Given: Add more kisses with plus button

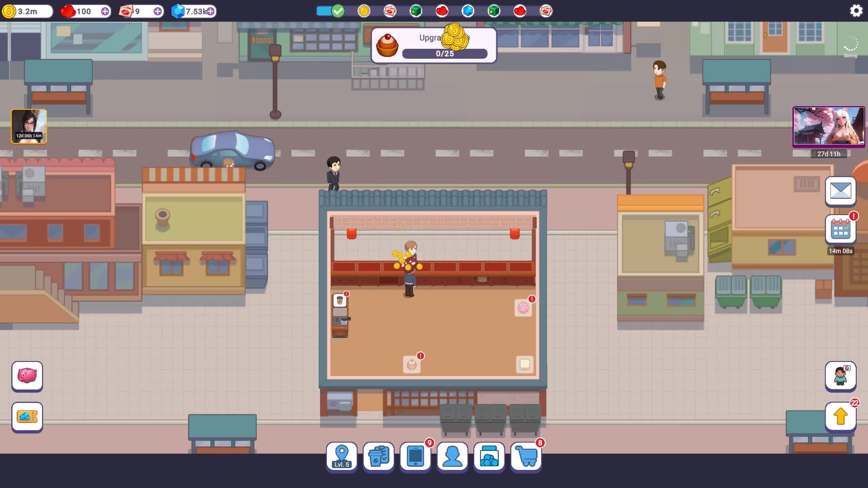Looking at the screenshot, I should 157,11.
